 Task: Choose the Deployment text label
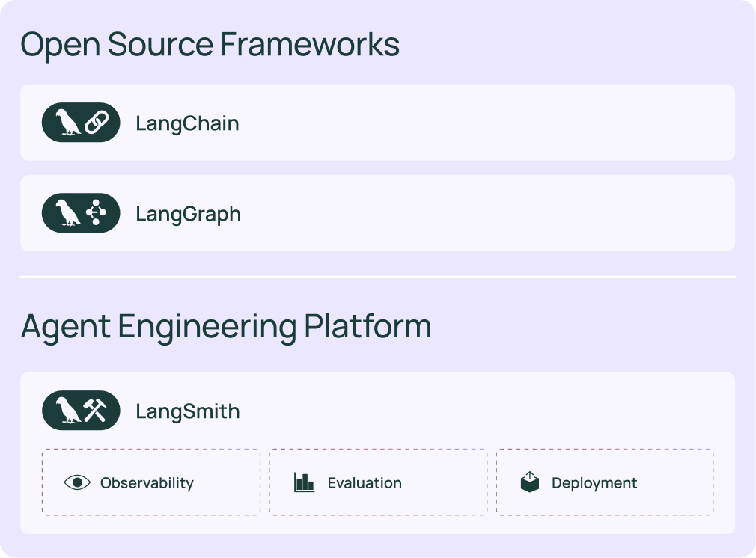[594, 483]
